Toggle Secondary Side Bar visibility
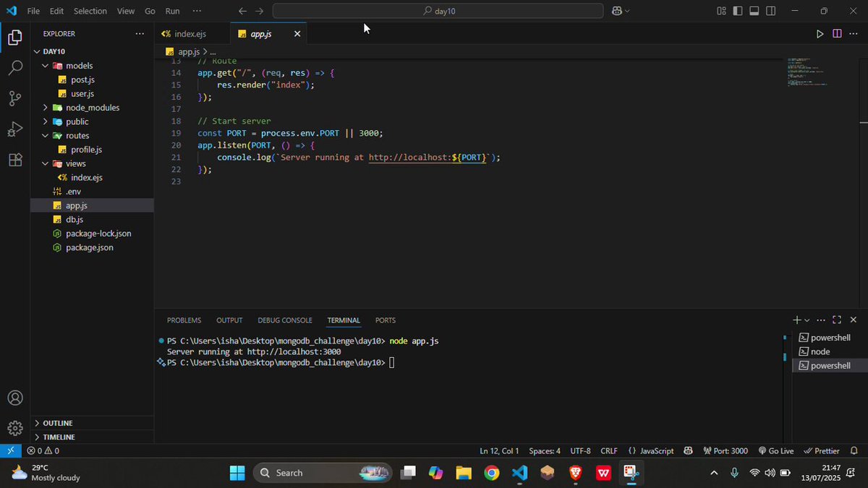This screenshot has height=488, width=868. click(x=771, y=11)
